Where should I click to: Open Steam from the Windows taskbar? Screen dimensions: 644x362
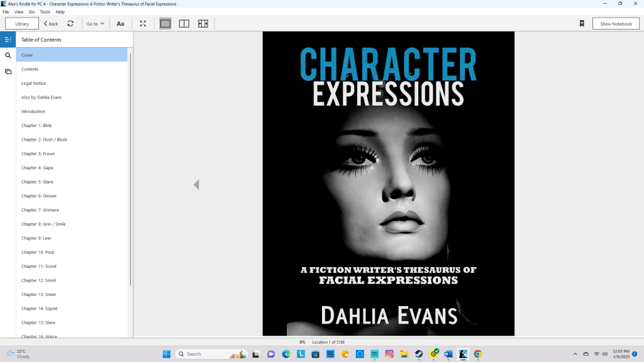418,354
